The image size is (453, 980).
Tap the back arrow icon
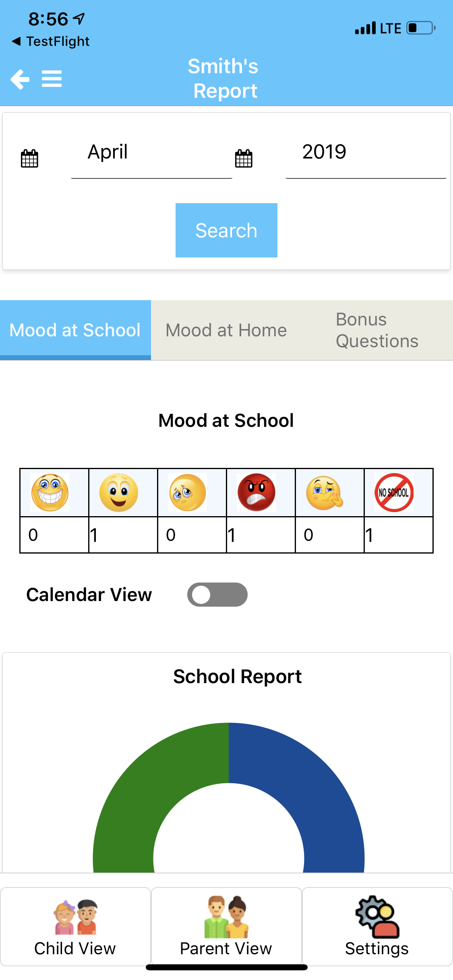[x=20, y=79]
